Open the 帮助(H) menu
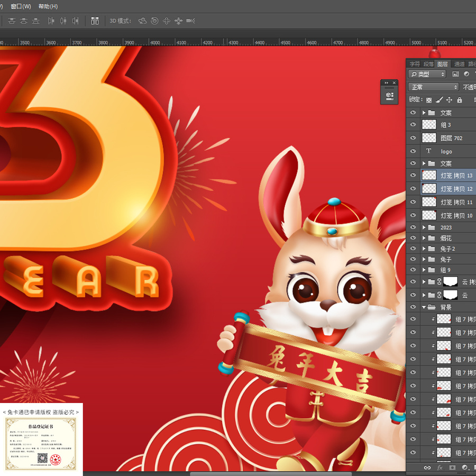Viewport: 476px width, 476px height. pos(48,6)
